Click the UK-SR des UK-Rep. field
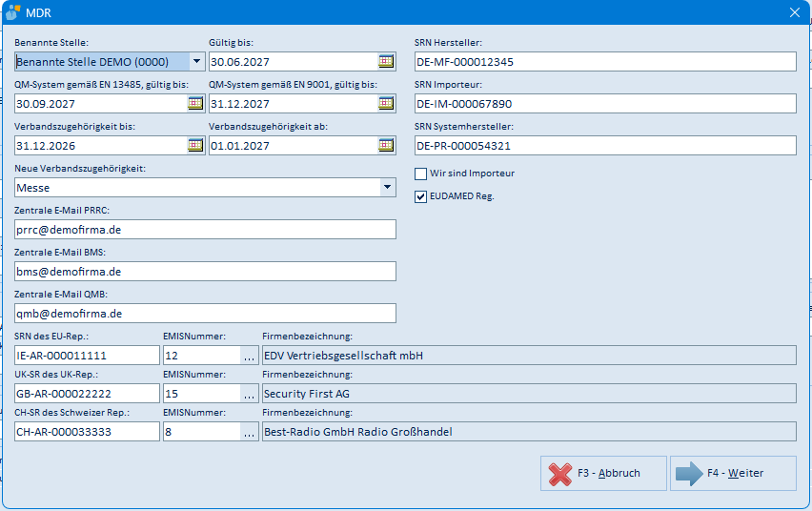This screenshot has height=511, width=812. 87,394
